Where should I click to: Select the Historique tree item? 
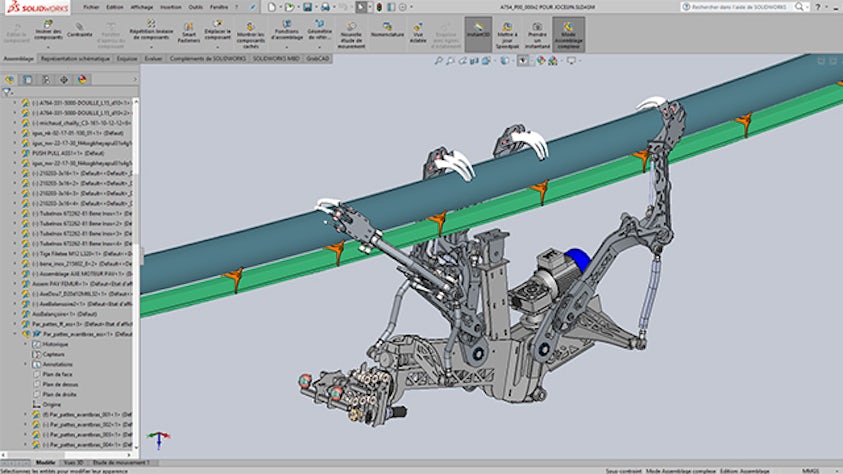pos(55,344)
